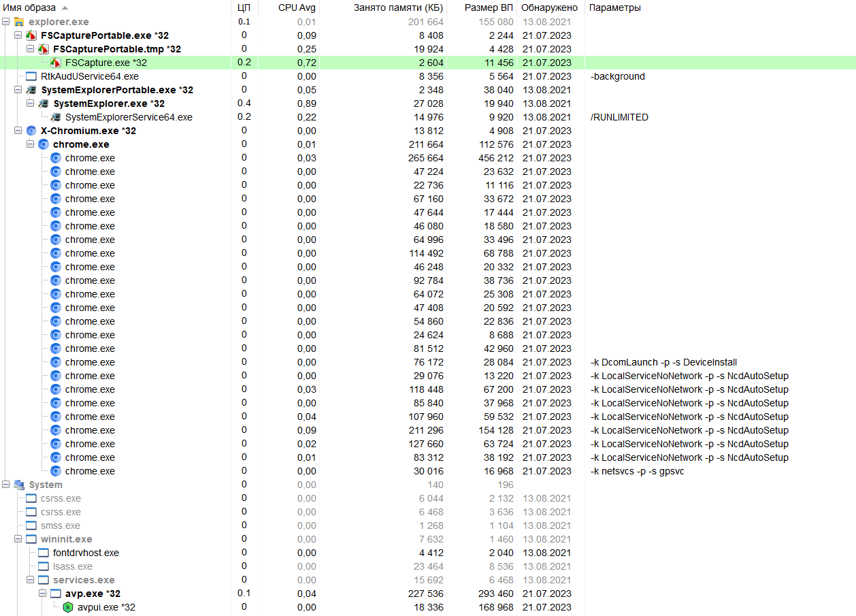Click the CPU Avg value 0,72
The height and width of the screenshot is (616, 856).
coord(306,63)
